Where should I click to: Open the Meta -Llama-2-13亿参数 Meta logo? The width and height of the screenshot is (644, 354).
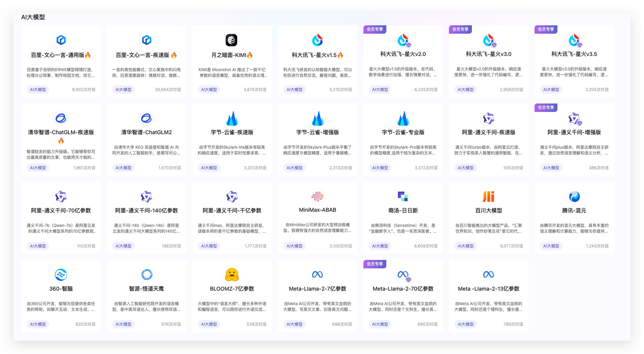[x=488, y=274]
